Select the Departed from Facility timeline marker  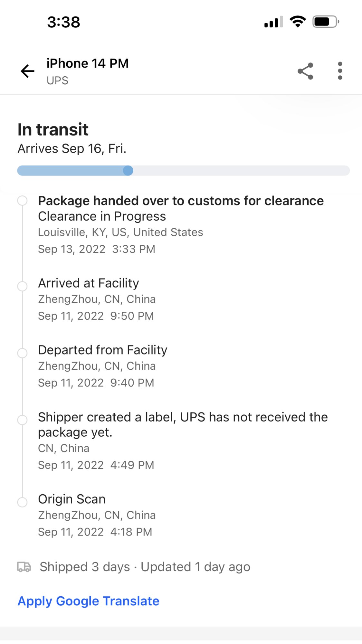coord(22,353)
